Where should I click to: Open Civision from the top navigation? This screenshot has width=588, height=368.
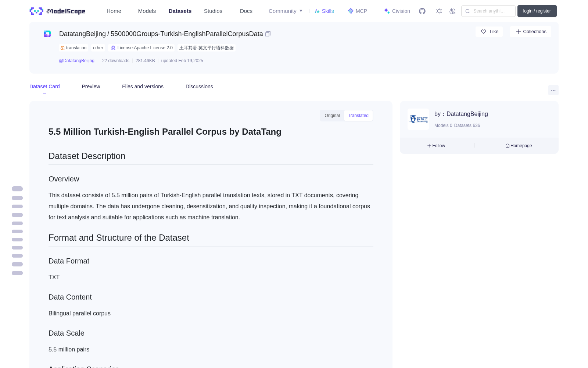pyautogui.click(x=397, y=11)
